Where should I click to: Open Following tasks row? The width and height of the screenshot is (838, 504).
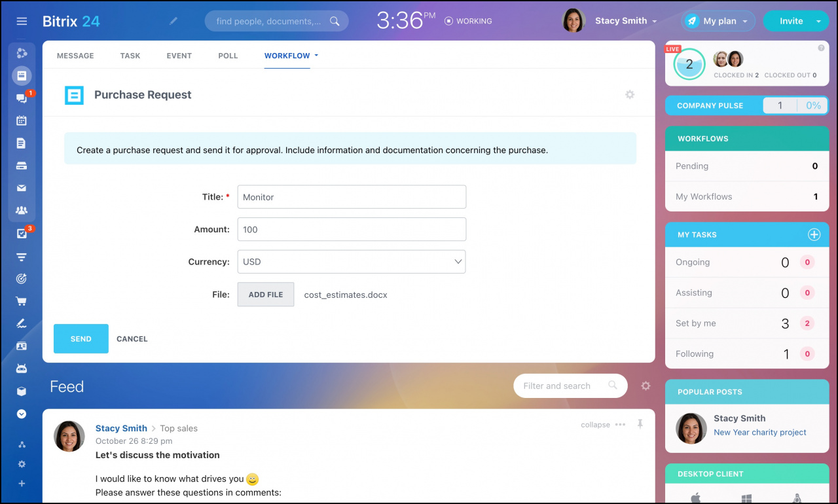click(747, 354)
